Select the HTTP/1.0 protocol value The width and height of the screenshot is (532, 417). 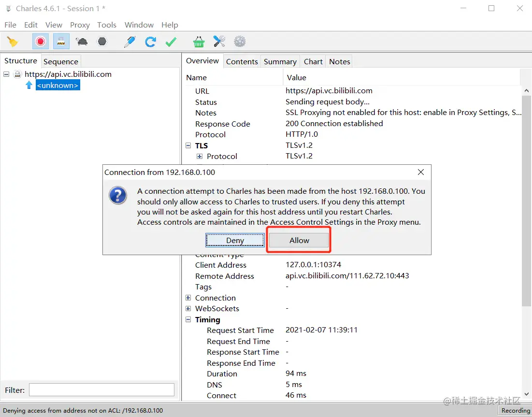tap(302, 134)
